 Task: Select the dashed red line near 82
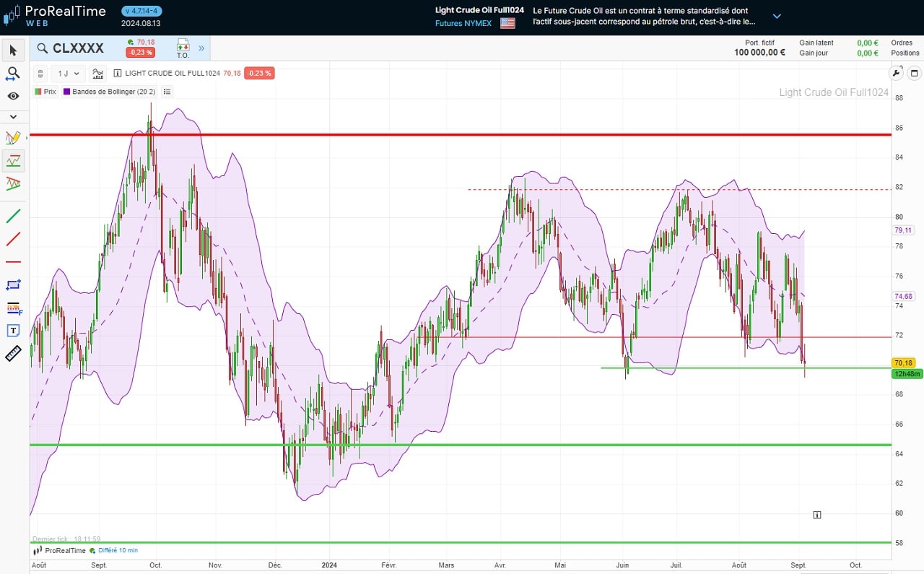pos(679,189)
